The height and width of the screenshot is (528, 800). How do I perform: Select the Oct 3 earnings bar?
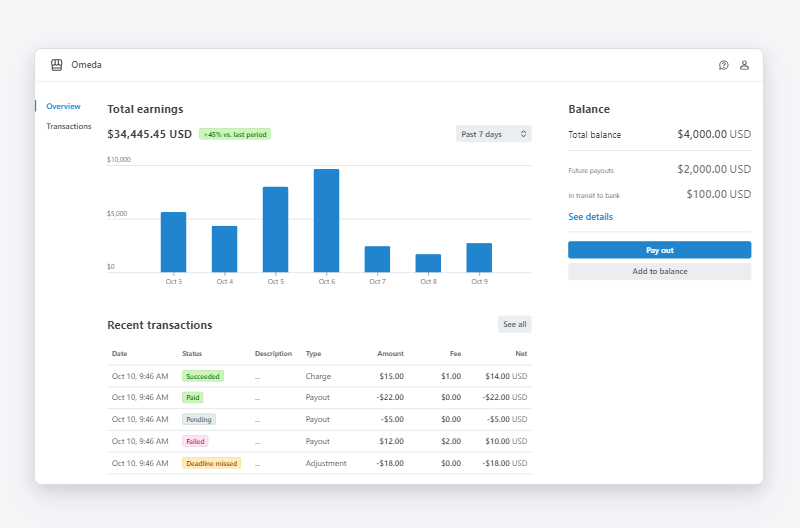173,242
